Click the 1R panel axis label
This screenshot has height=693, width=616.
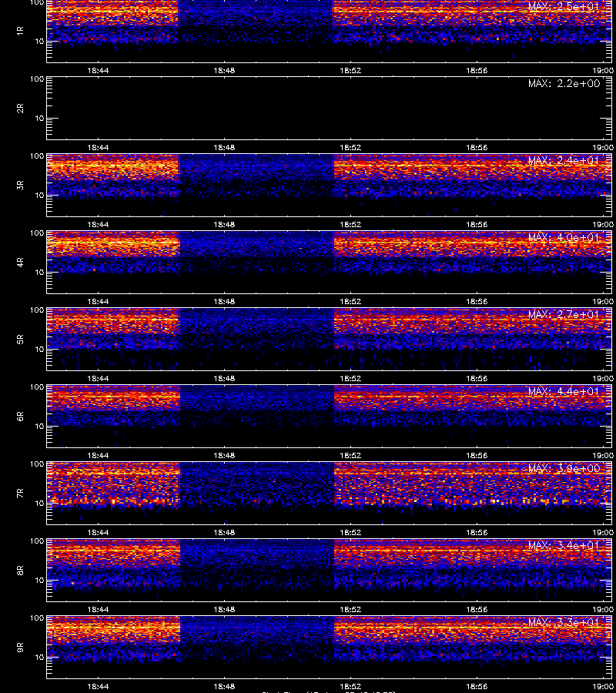pos(20,31)
